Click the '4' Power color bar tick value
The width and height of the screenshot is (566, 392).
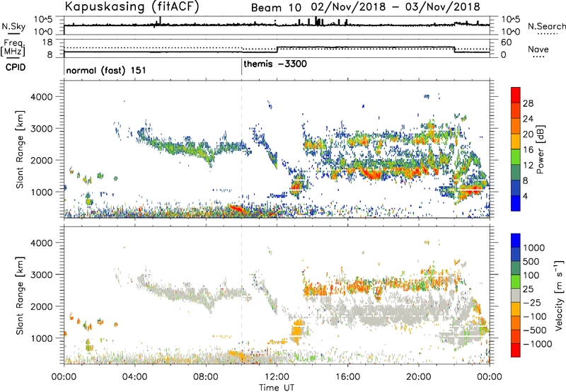tap(526, 196)
